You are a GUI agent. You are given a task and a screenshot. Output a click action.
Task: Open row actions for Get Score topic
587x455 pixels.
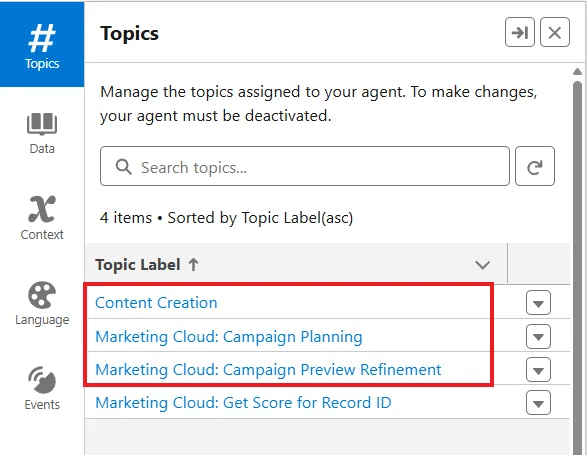pyautogui.click(x=538, y=403)
